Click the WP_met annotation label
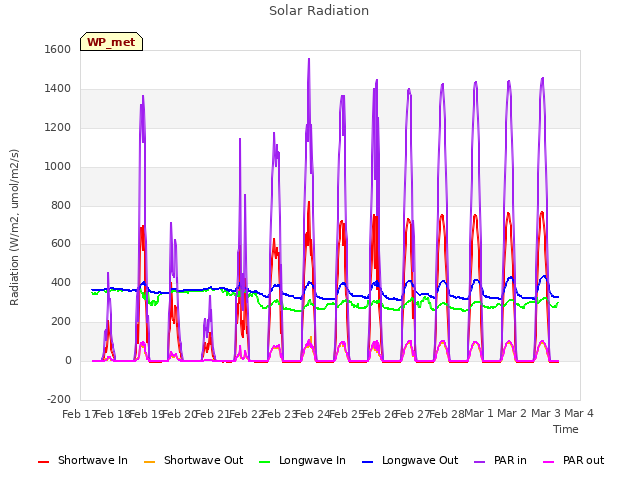The width and height of the screenshot is (640, 480). (x=111, y=42)
